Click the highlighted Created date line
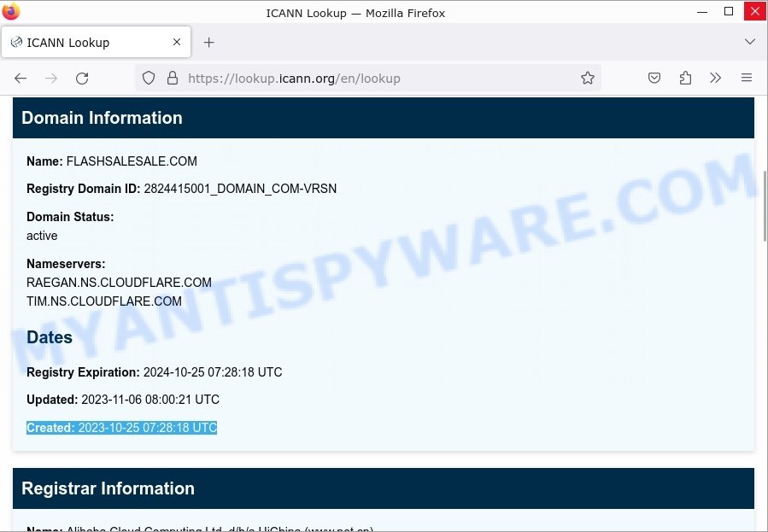 pyautogui.click(x=121, y=428)
